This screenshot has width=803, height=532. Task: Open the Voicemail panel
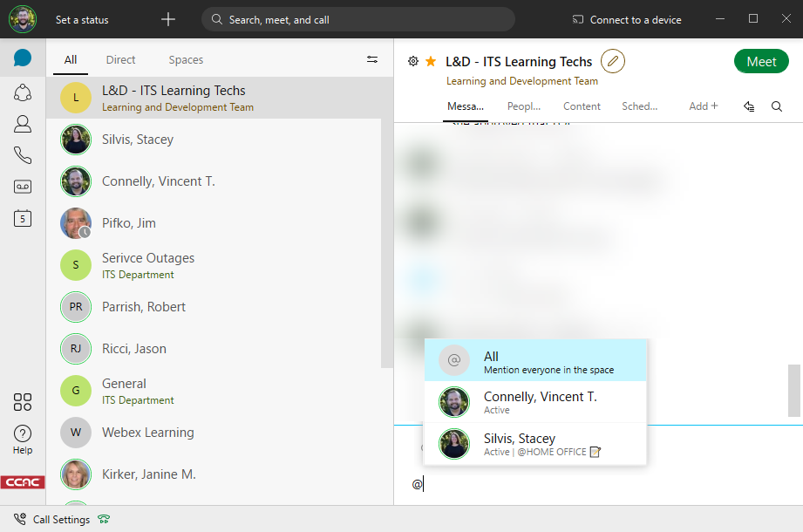[x=23, y=186]
